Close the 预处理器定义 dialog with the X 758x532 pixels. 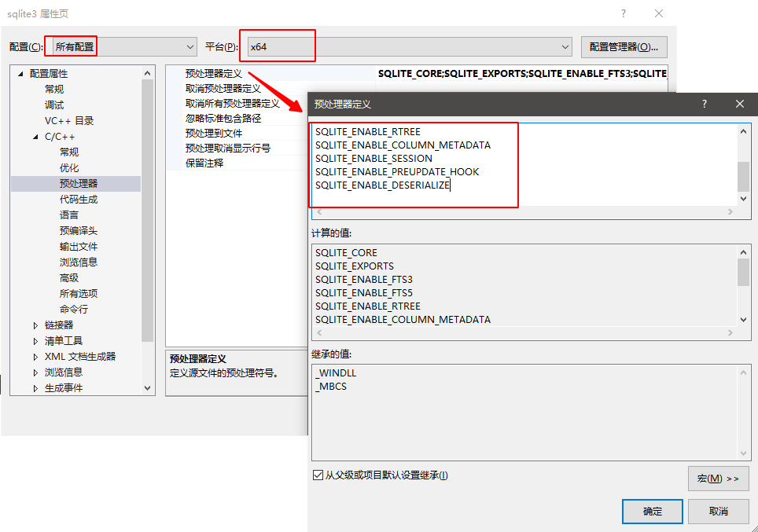click(x=739, y=103)
